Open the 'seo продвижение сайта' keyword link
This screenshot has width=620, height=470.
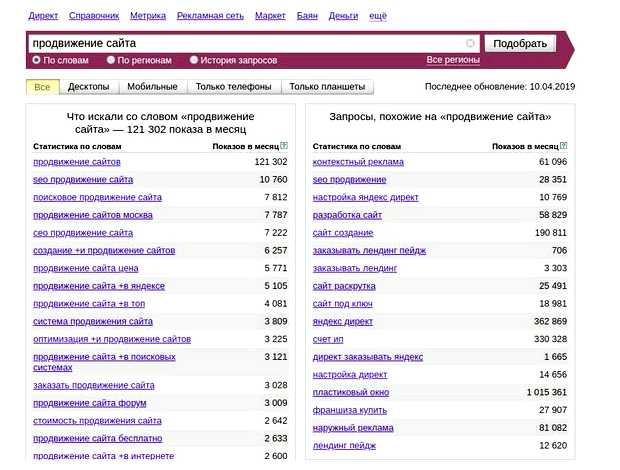click(x=83, y=180)
